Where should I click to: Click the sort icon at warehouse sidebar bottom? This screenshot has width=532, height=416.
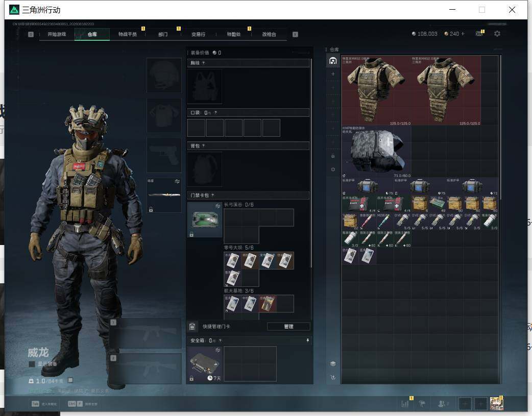click(x=333, y=377)
